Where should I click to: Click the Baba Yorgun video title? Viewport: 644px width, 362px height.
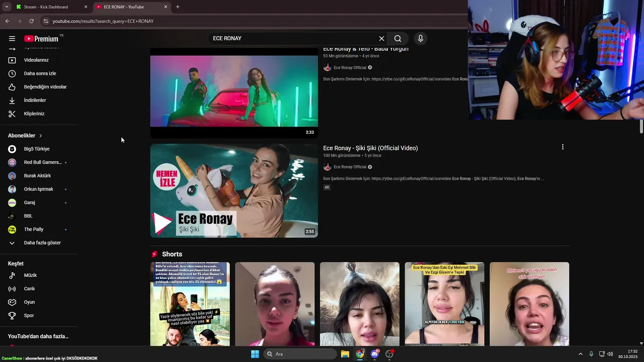click(x=365, y=49)
